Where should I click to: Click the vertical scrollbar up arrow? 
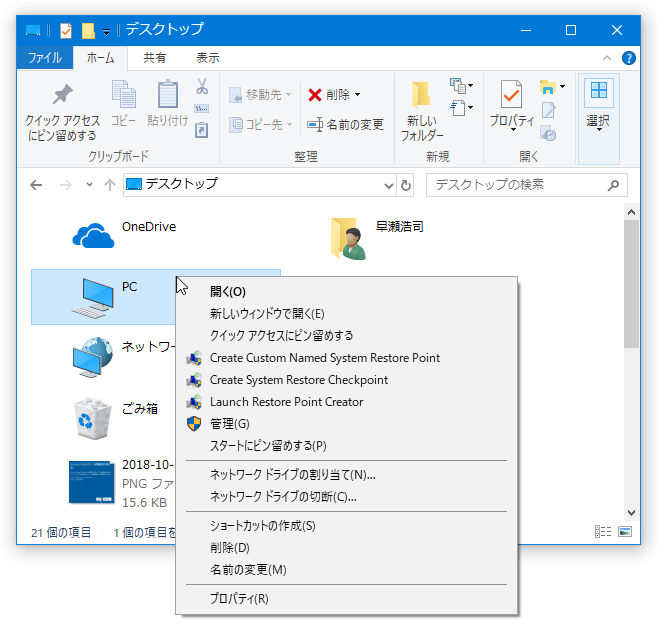(x=631, y=212)
